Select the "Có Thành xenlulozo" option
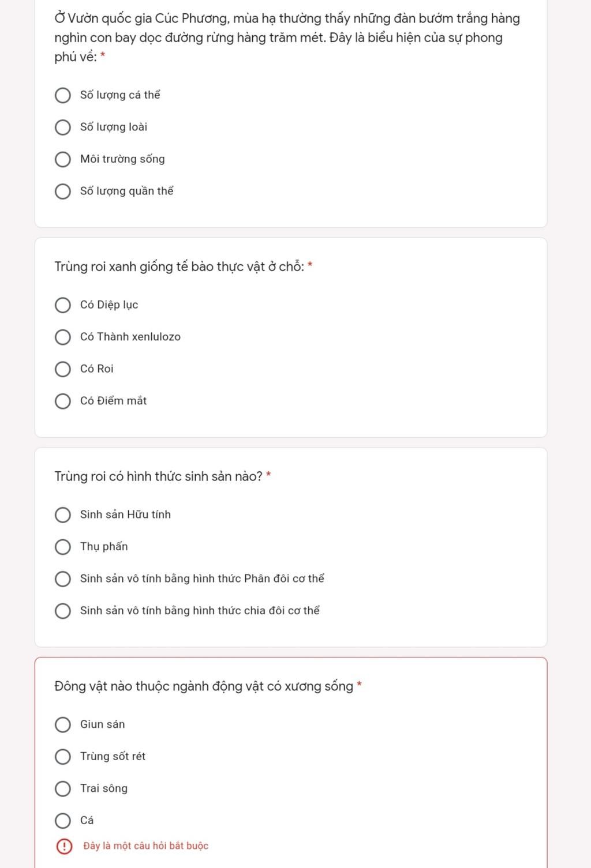The width and height of the screenshot is (591, 868). [x=62, y=337]
